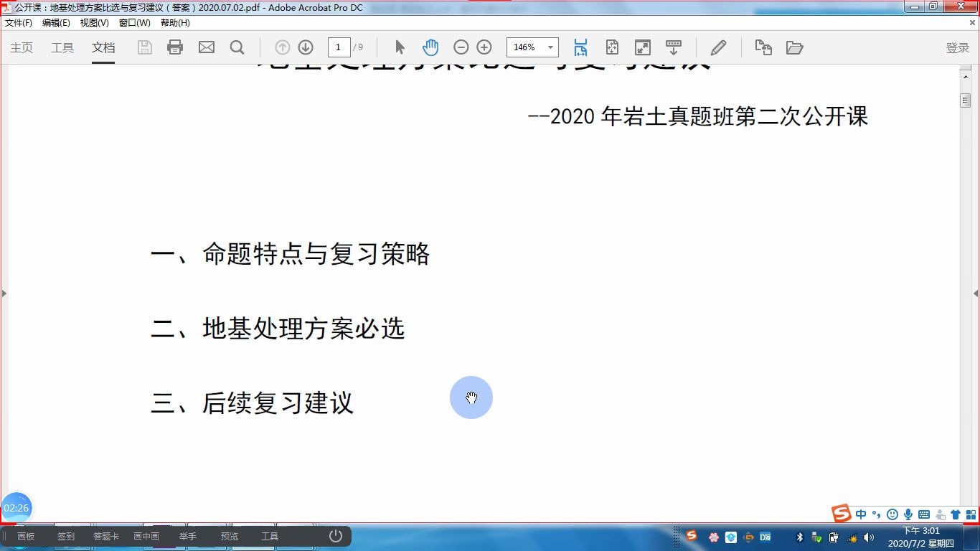This screenshot has height=551, width=980.
Task: Toggle Sogou punctuation mode
Action: click(x=877, y=514)
